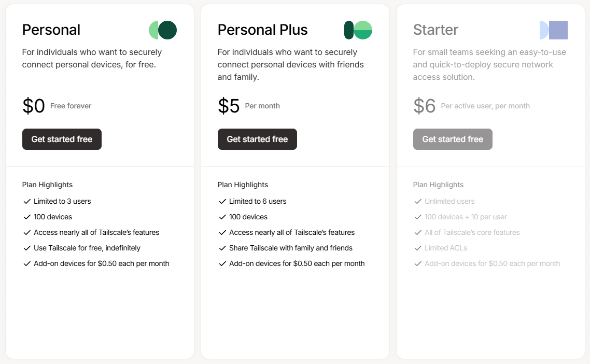Image resolution: width=590 pixels, height=364 pixels.
Task: Click checkmark next to 'Use Tailscale for free, indefinitely'
Action: [27, 248]
